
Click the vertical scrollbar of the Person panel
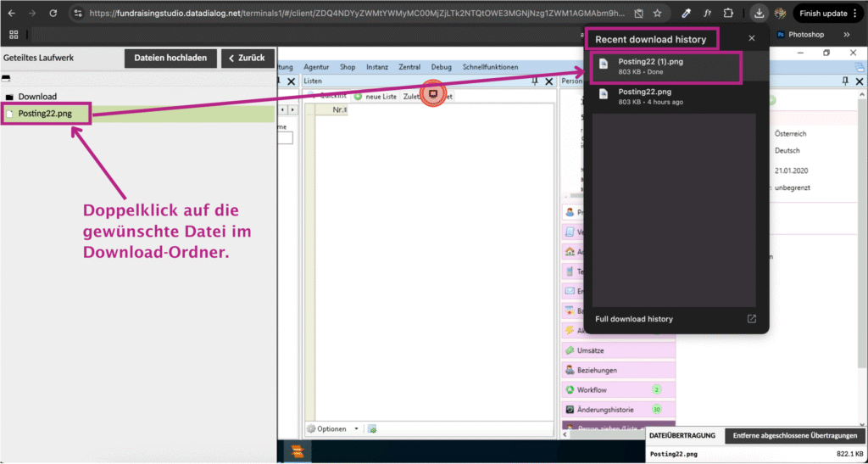point(862,232)
